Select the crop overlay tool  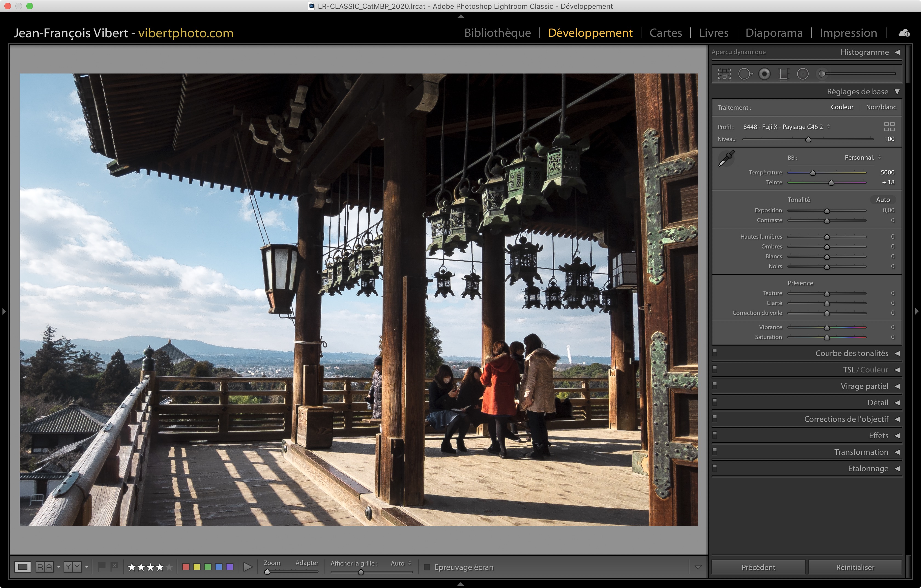724,74
